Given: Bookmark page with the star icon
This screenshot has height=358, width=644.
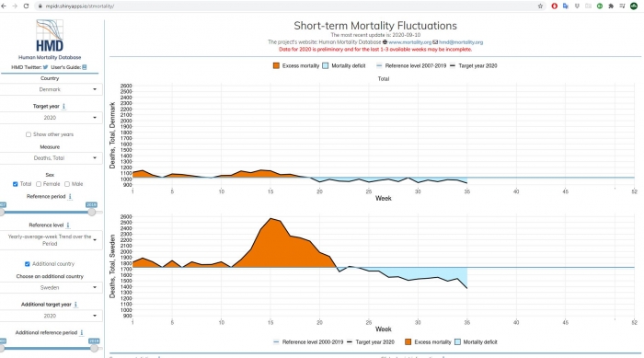Looking at the screenshot, I should 540,6.
